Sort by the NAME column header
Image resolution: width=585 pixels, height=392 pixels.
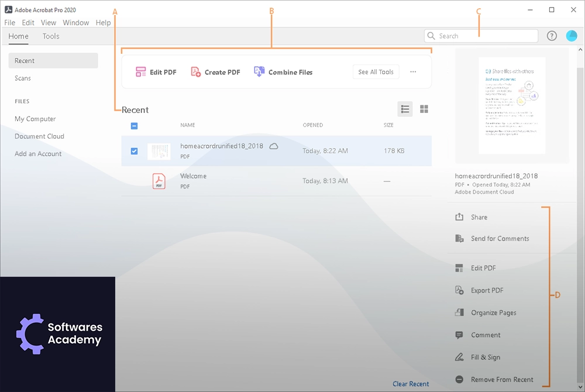tap(188, 125)
